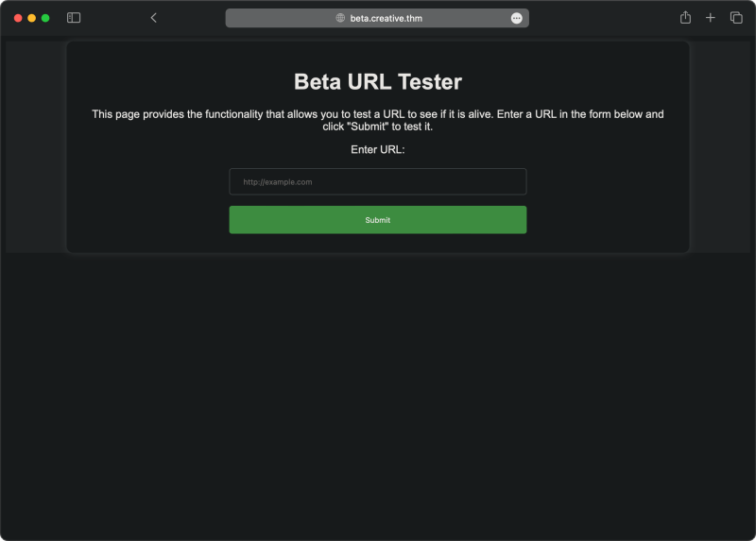756x541 pixels.
Task: Open the ellipsis menu in the address bar
Action: pyautogui.click(x=516, y=18)
